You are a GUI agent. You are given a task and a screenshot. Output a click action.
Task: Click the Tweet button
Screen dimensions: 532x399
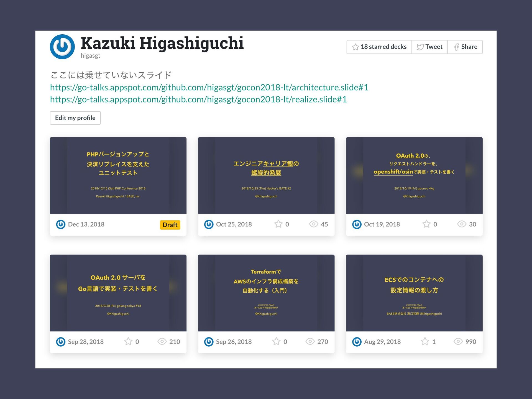click(429, 47)
